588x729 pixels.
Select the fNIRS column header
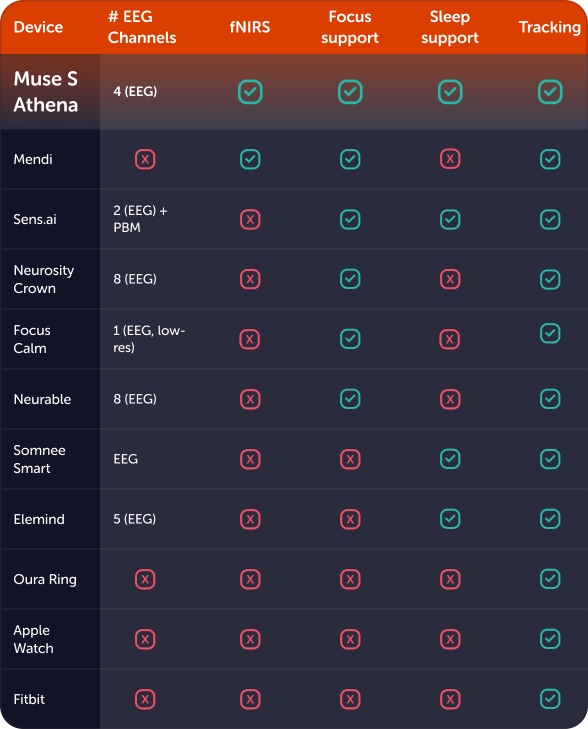pyautogui.click(x=250, y=27)
